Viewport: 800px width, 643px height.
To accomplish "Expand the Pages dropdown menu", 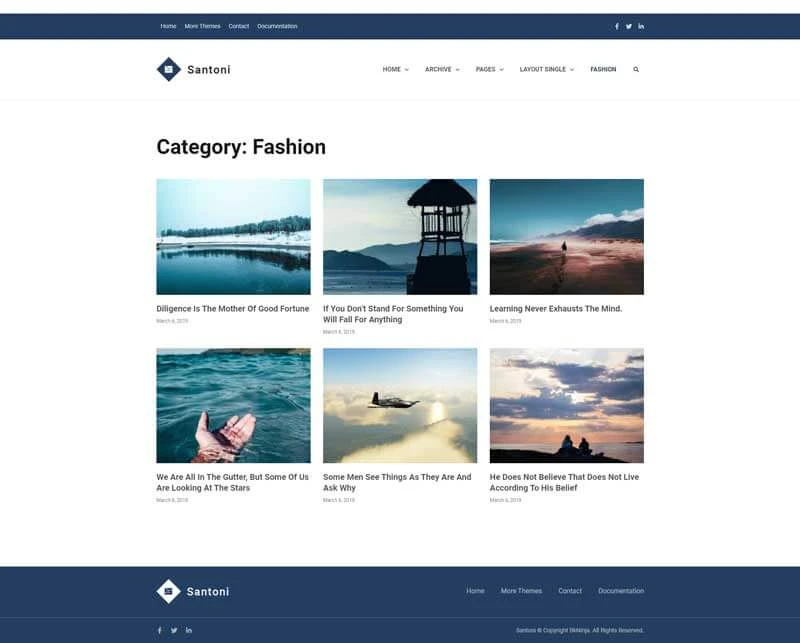I will (489, 70).
